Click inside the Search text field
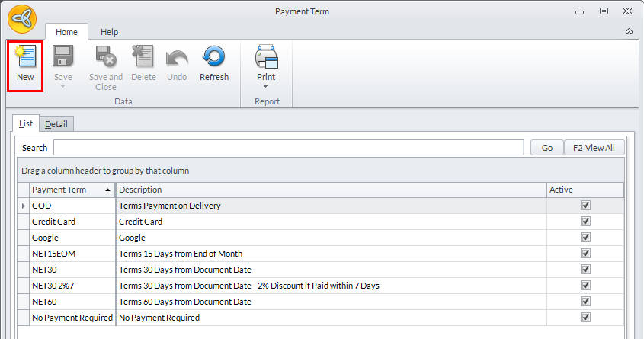644x339 pixels. tap(288, 148)
